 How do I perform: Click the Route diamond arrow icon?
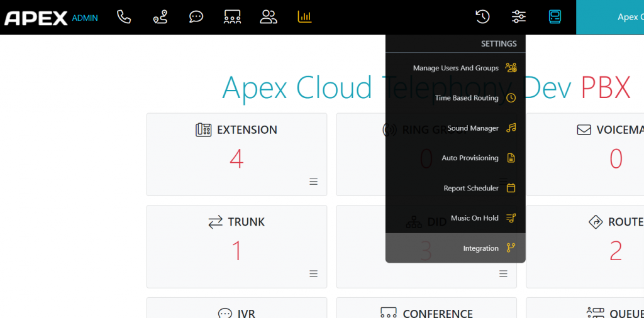click(596, 222)
